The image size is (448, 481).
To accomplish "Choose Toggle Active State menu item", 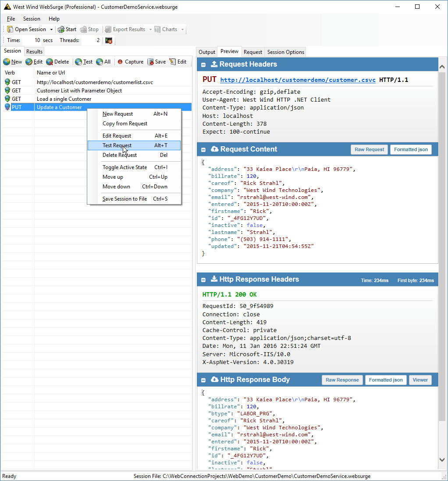I will click(134, 167).
